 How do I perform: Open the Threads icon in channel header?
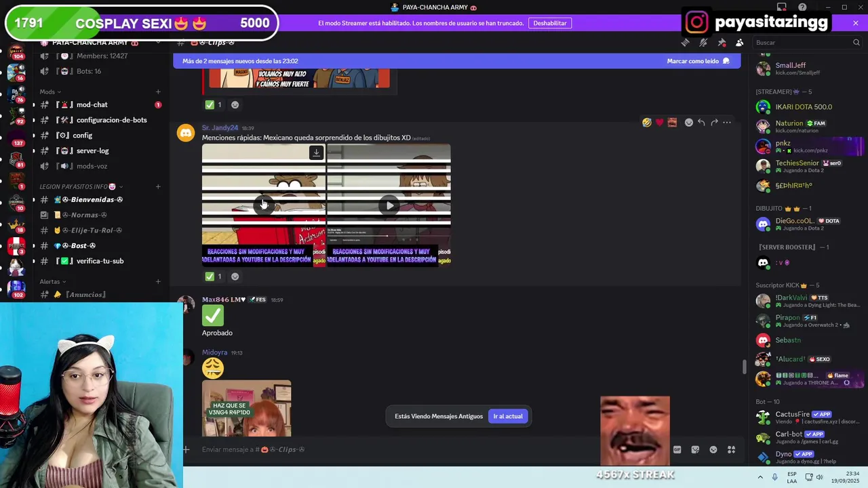pyautogui.click(x=686, y=43)
